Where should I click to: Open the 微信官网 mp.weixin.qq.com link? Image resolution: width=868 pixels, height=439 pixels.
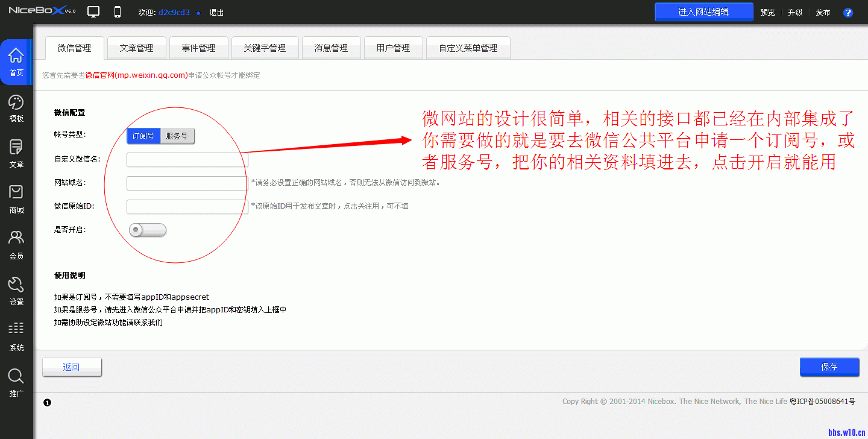[135, 75]
